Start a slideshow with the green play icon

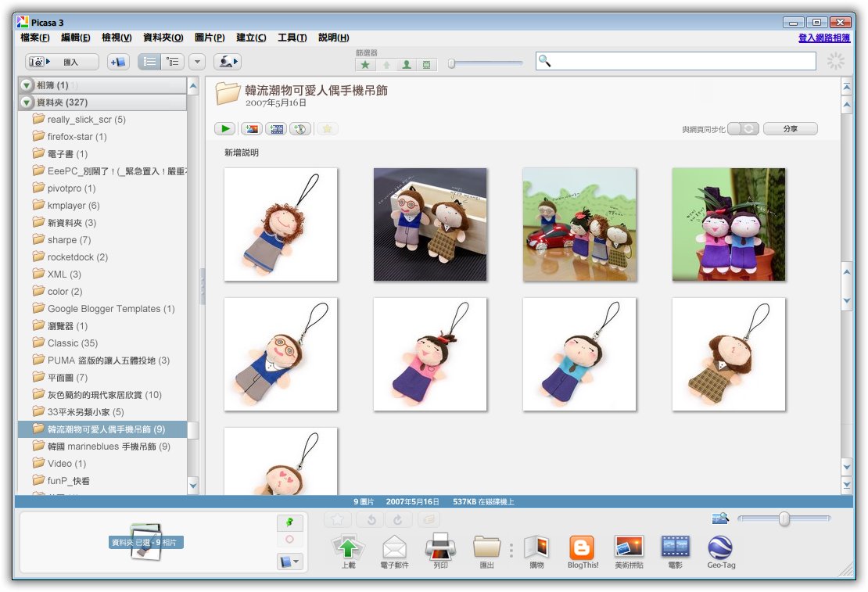[x=224, y=128]
